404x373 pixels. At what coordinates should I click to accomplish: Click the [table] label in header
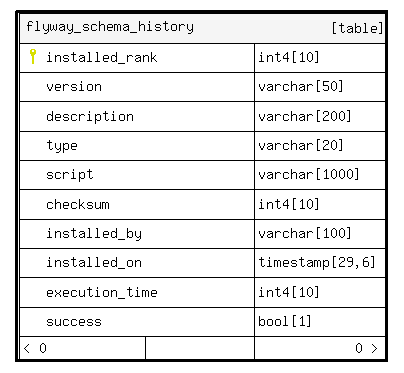click(357, 28)
